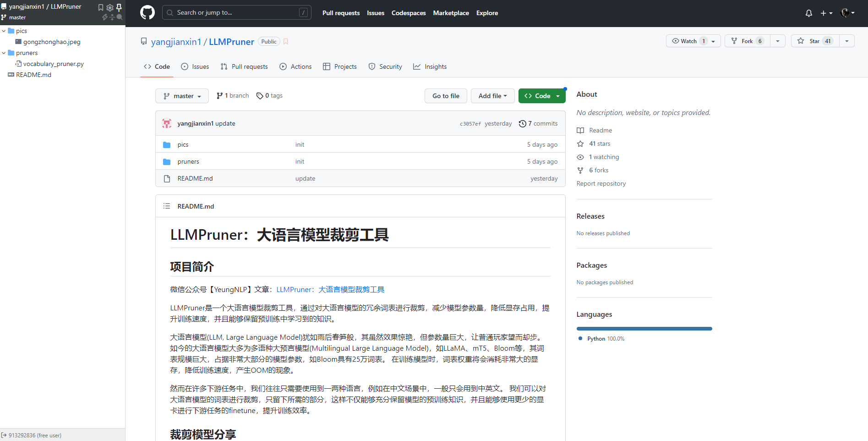
Task: Click the lightning bolt icon in Octotree sidebar
Action: pyautogui.click(x=105, y=17)
